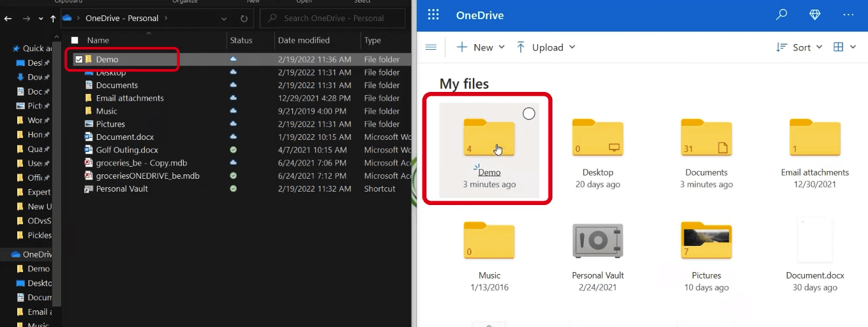Click the OneDrive - Personal breadcrumb in address bar

click(x=121, y=19)
